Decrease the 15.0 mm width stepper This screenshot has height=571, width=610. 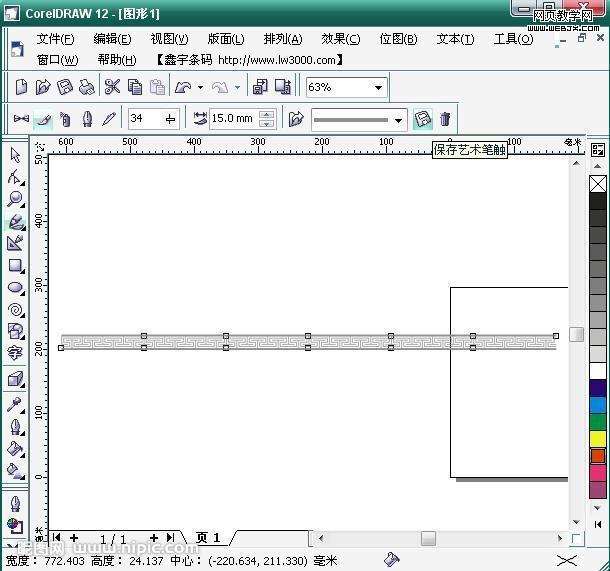(266, 124)
